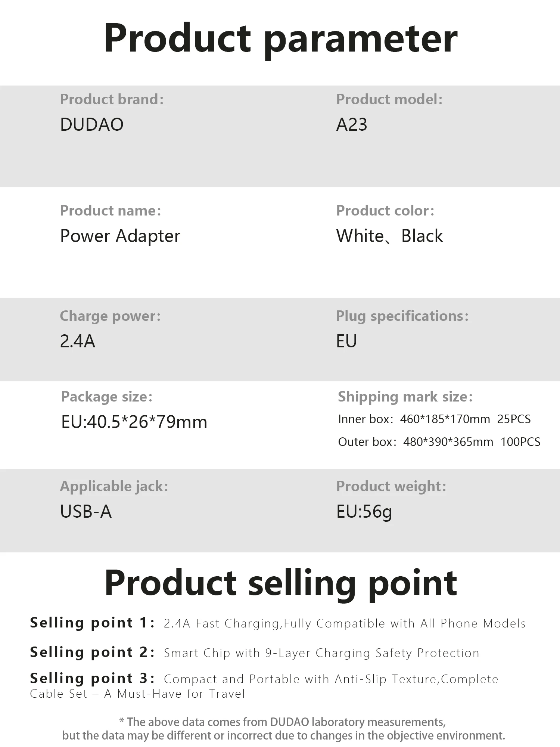Select the EU plug specification value
This screenshot has width=560, height=747.
coord(346,341)
